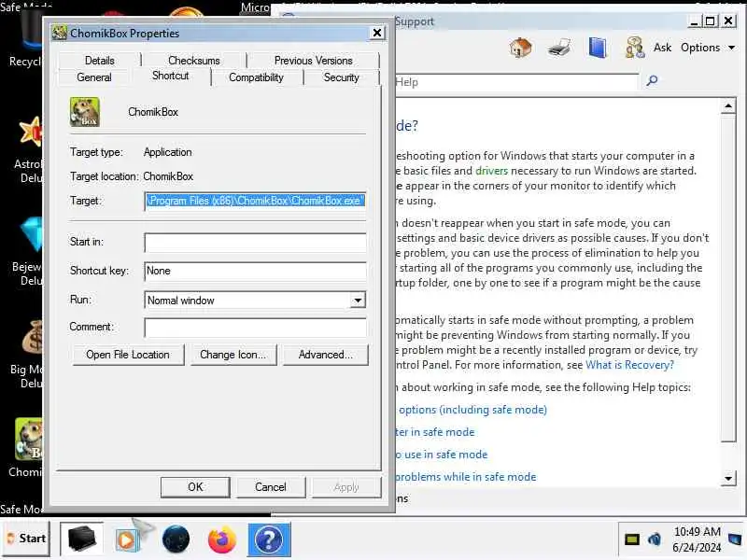The height and width of the screenshot is (560, 747).
Task: Switch to the General tab
Action: (x=94, y=77)
